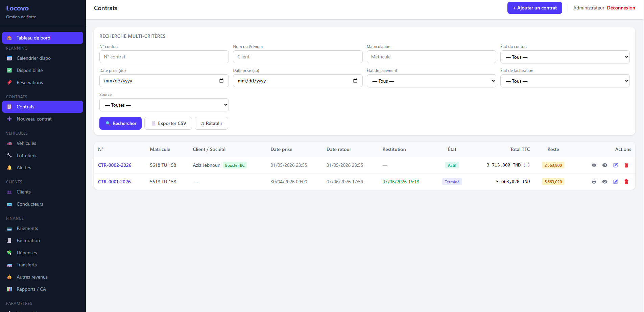Click the Clients people icon
This screenshot has height=312, width=644.
(x=9, y=192)
